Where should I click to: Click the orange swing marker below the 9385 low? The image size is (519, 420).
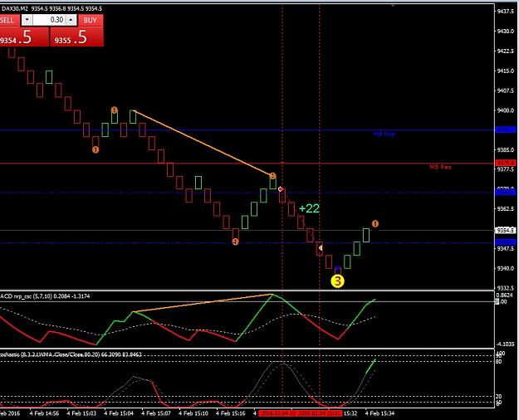click(95, 150)
